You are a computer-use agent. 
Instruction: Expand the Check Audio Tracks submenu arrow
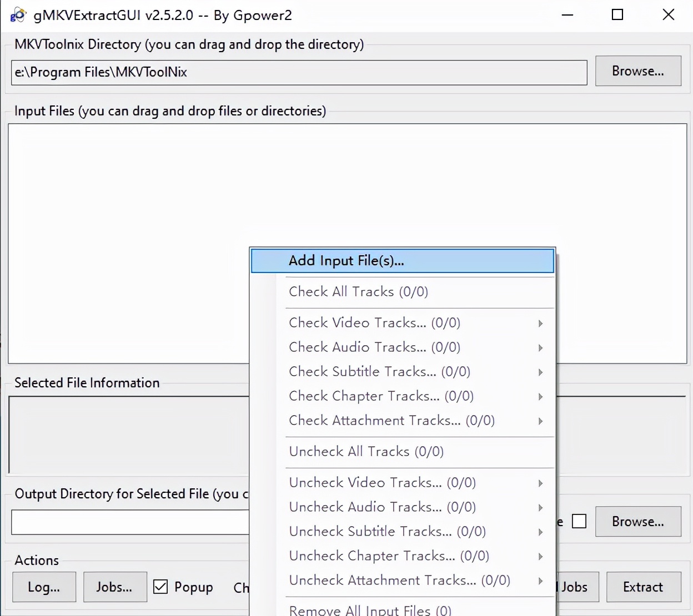[540, 347]
